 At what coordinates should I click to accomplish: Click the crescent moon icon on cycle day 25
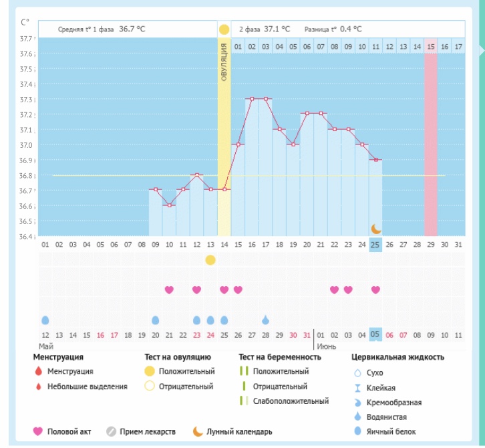point(376,229)
